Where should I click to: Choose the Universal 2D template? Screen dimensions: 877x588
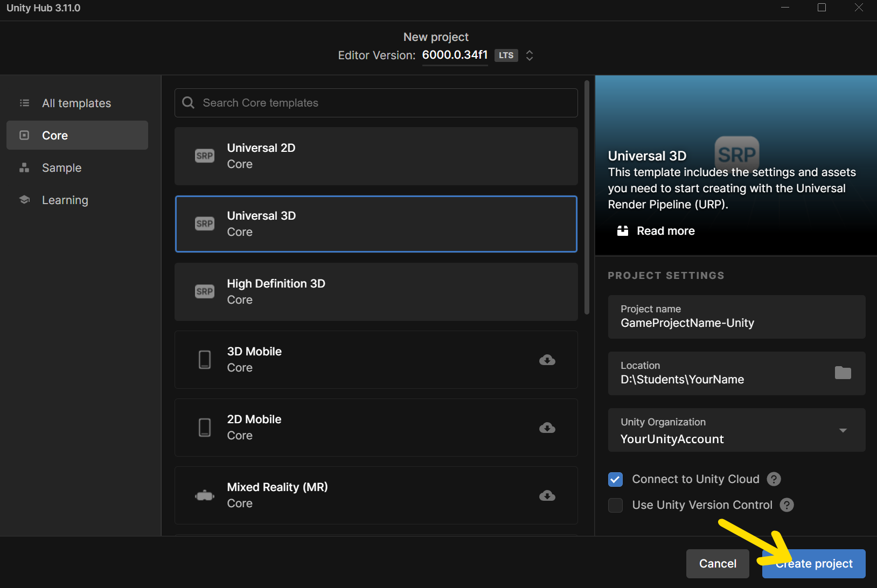click(376, 156)
